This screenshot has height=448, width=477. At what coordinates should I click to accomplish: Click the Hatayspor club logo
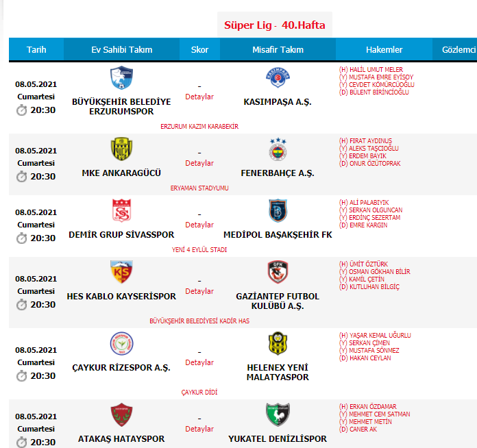click(121, 415)
